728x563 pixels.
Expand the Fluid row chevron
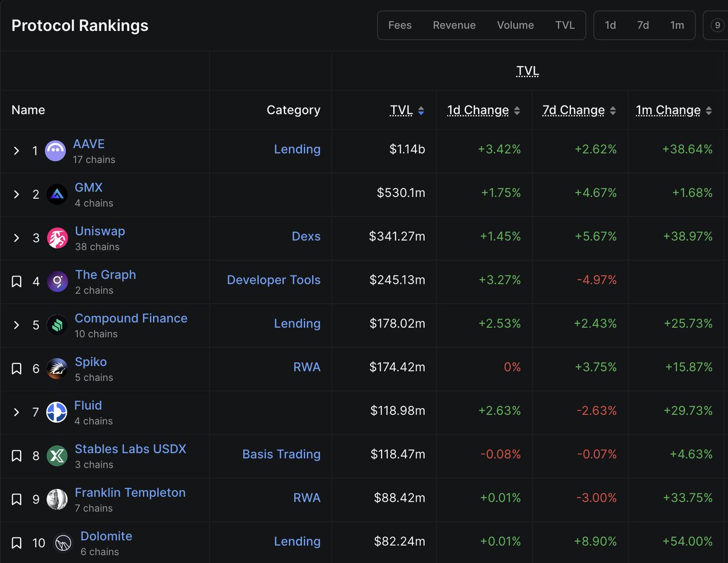tap(17, 413)
